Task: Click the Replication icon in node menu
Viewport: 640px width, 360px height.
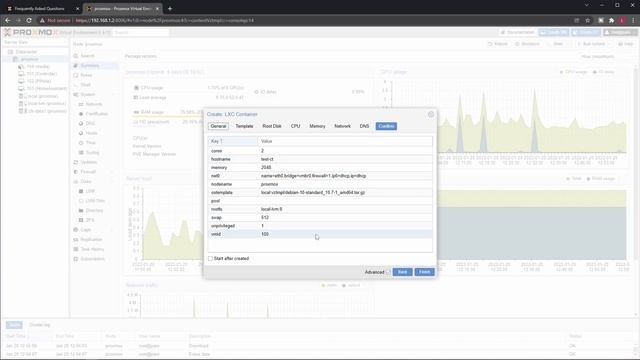Action: [76, 240]
